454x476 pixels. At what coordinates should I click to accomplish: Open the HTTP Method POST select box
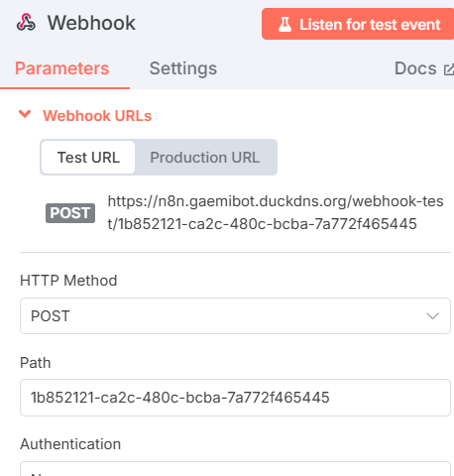(x=235, y=316)
